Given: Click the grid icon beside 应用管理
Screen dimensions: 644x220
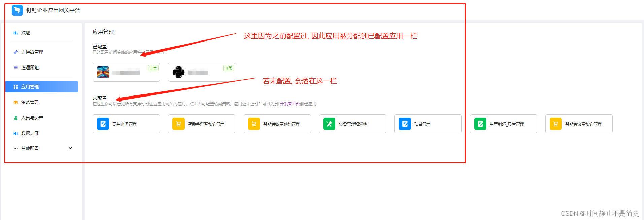Looking at the screenshot, I should pos(15,87).
